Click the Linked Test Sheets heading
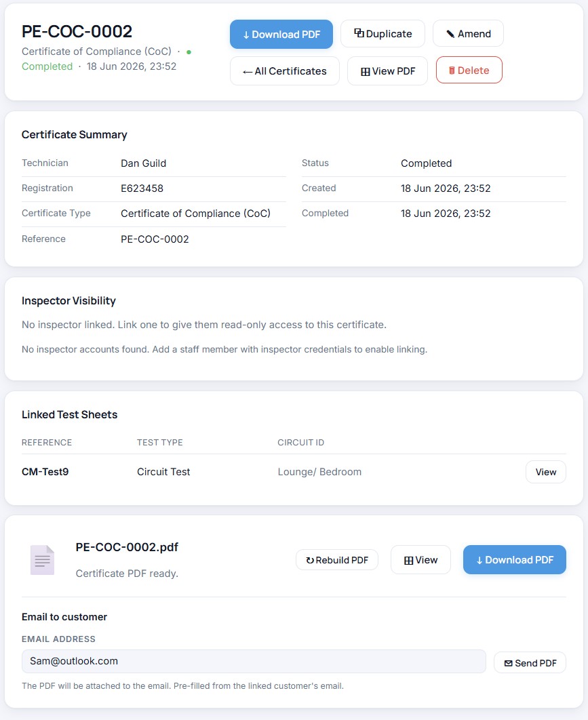 [x=69, y=414]
